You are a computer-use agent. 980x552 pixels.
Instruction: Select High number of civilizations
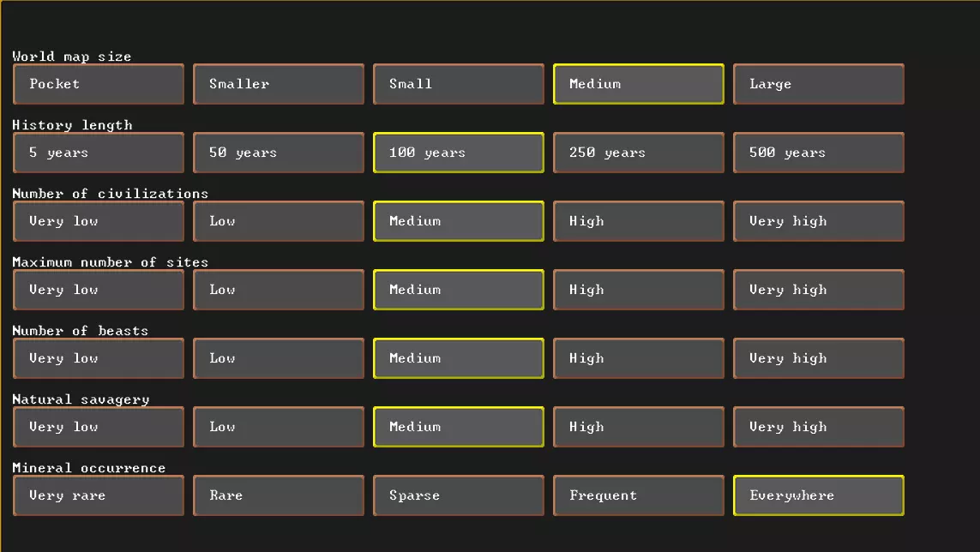(x=638, y=221)
